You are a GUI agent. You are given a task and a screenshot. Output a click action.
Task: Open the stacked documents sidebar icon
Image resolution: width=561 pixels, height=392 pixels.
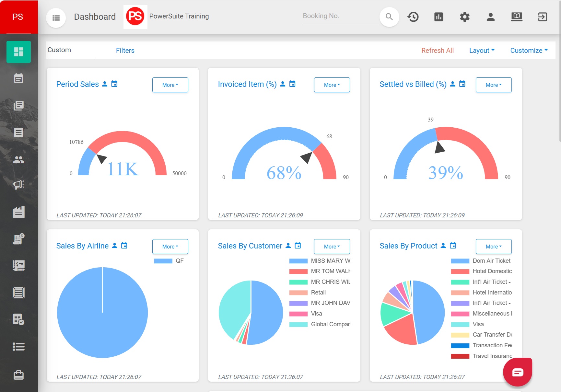point(19,106)
